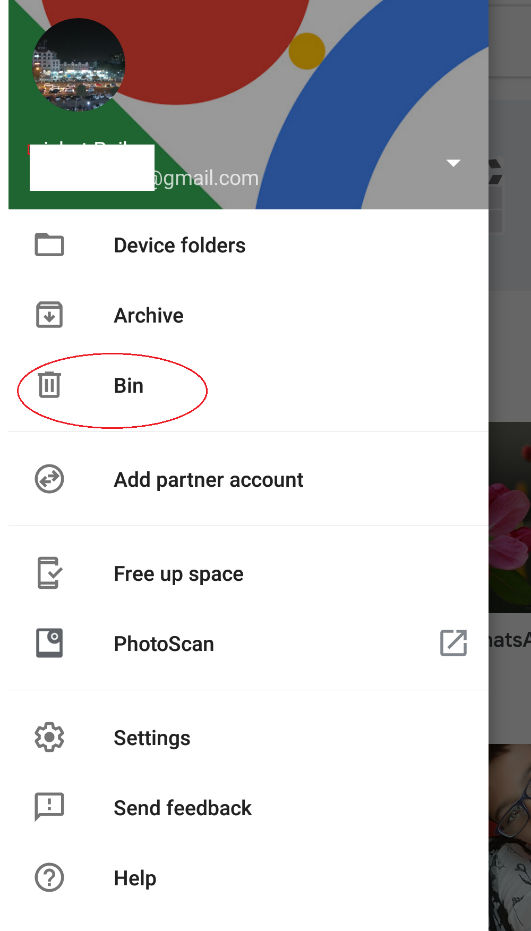Image resolution: width=531 pixels, height=931 pixels.
Task: Open Device folders
Action: coord(248,245)
